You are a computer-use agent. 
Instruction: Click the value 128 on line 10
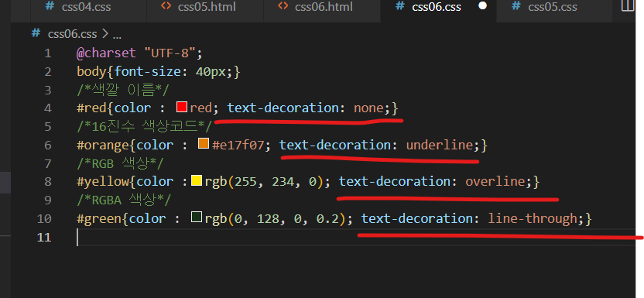[268, 218]
